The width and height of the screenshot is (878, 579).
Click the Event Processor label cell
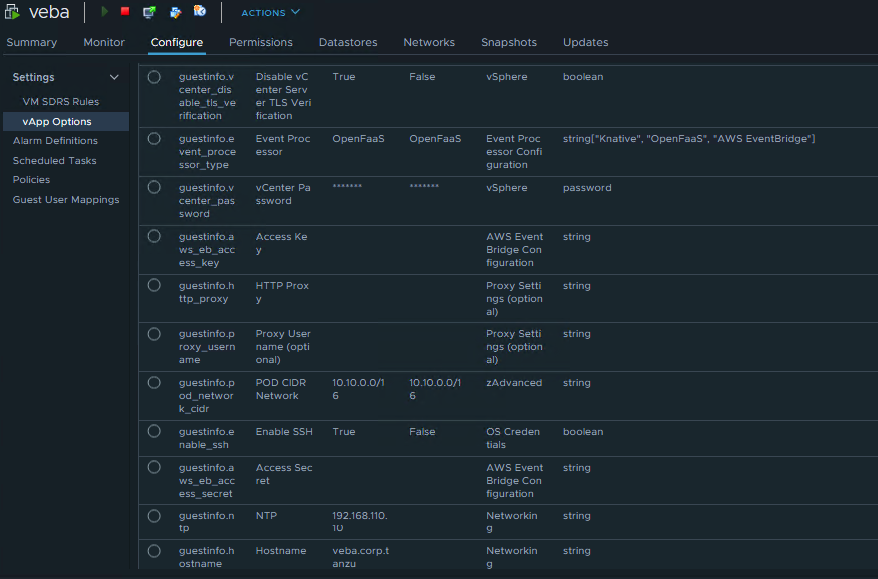(283, 145)
